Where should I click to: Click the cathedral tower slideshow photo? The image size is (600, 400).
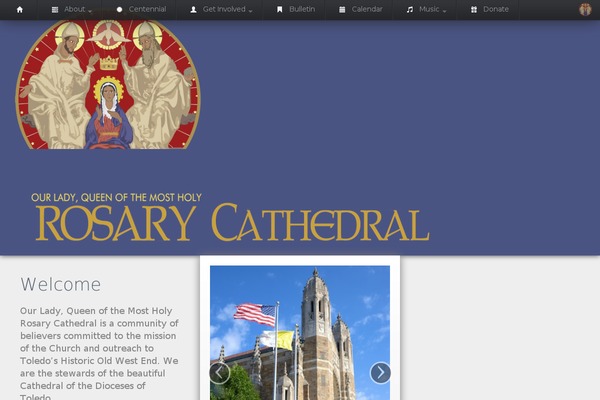[300, 333]
